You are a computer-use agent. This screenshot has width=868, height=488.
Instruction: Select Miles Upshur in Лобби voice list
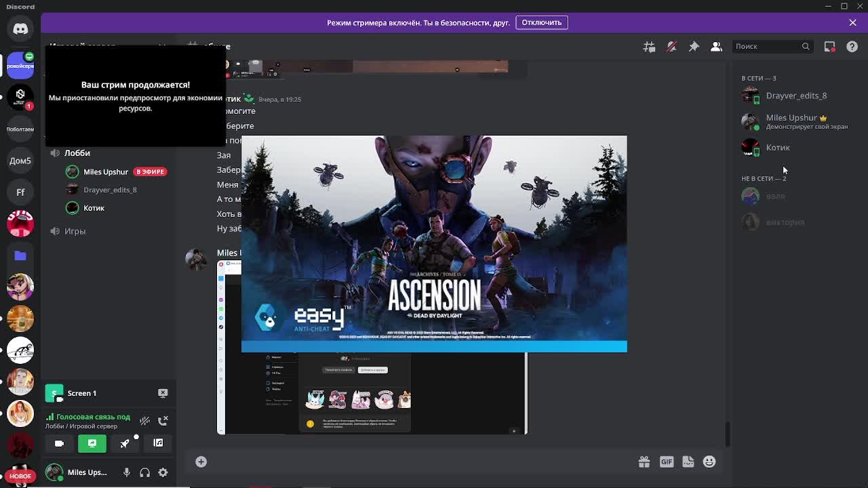click(x=105, y=171)
